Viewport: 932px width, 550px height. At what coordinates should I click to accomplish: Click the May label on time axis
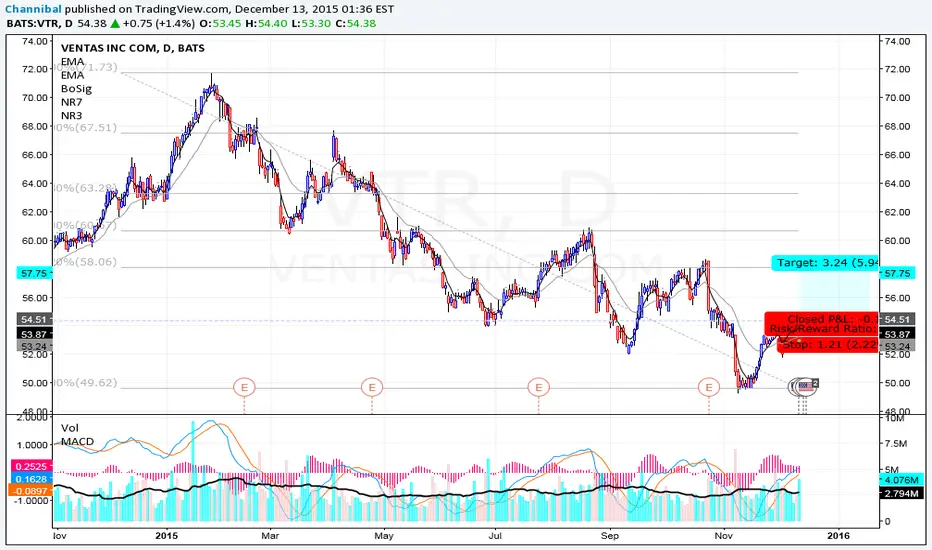pyautogui.click(x=384, y=536)
